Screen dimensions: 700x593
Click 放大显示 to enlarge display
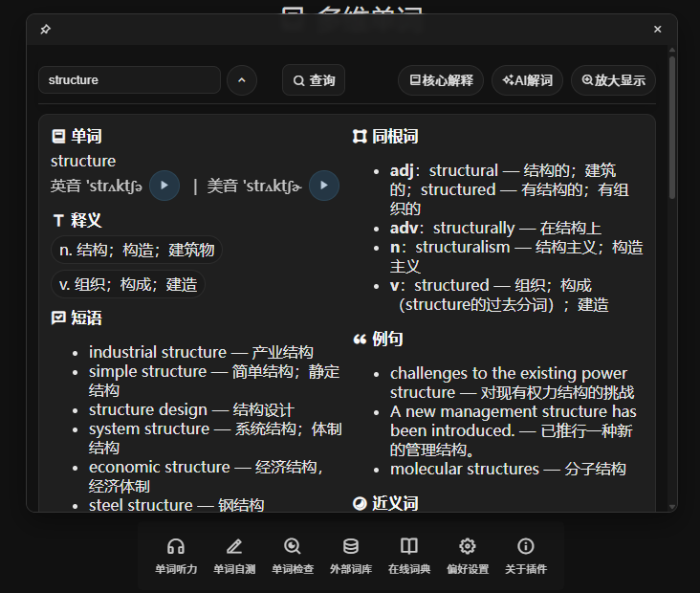[x=613, y=80]
